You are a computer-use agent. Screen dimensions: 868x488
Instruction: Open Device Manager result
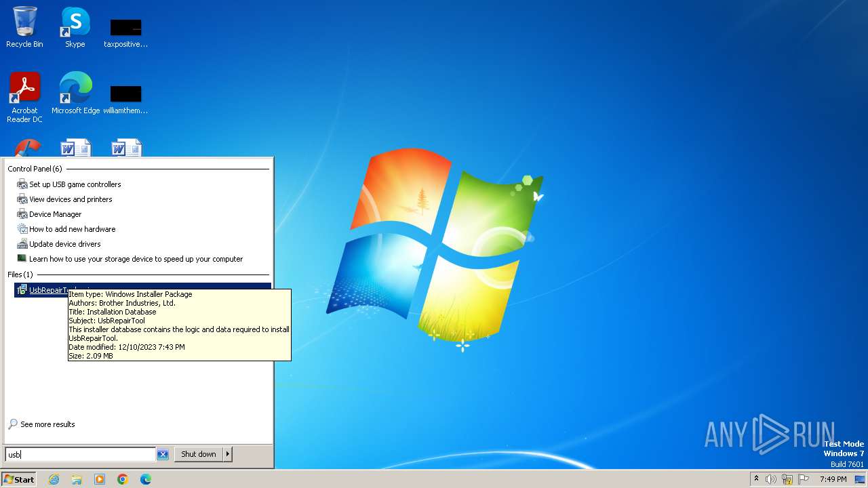(x=55, y=214)
